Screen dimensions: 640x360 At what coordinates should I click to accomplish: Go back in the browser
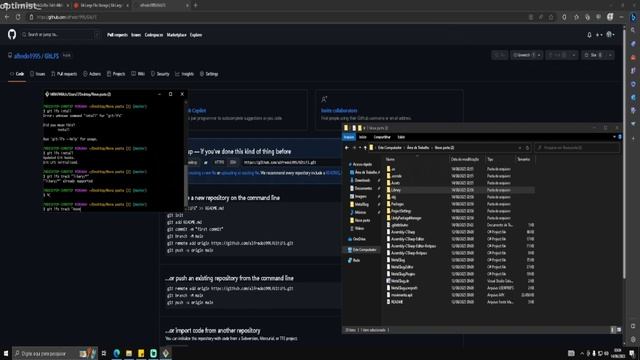[7, 17]
